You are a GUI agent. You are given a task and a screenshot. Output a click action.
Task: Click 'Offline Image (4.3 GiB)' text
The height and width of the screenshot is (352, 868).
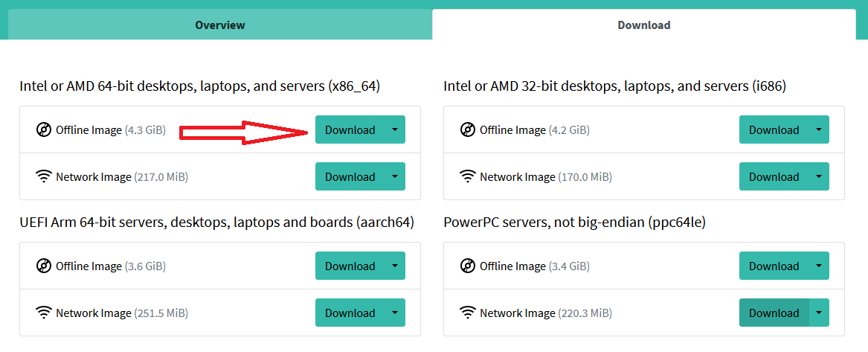(111, 131)
